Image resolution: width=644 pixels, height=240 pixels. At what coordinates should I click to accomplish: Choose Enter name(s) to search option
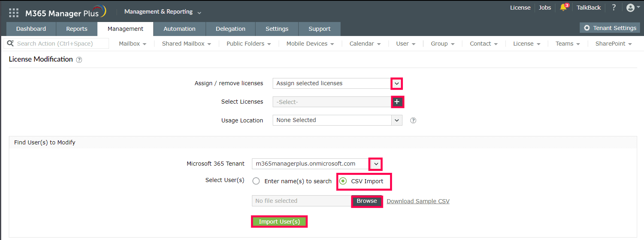pos(256,181)
